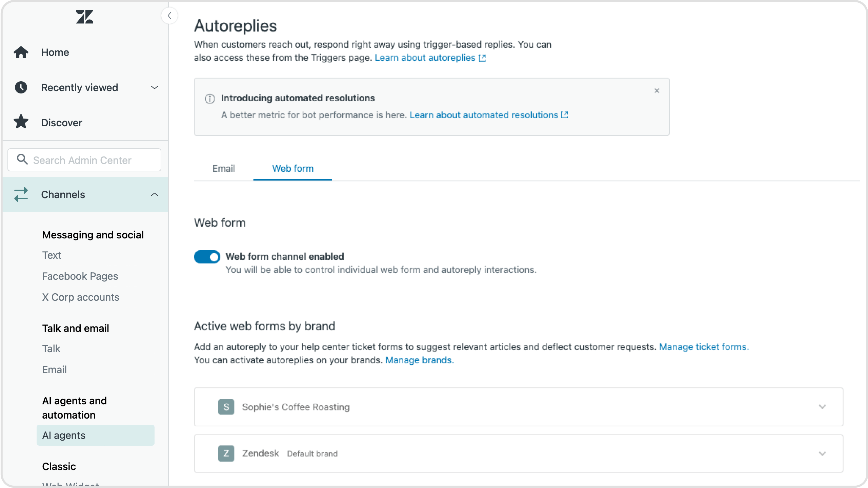The height and width of the screenshot is (488, 868).
Task: Collapse the sidebar with the arrow button
Action: (169, 16)
